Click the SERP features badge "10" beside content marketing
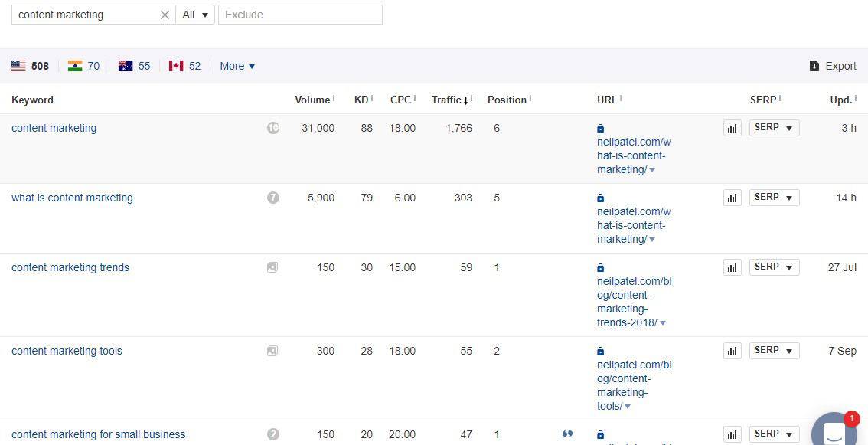 point(273,128)
